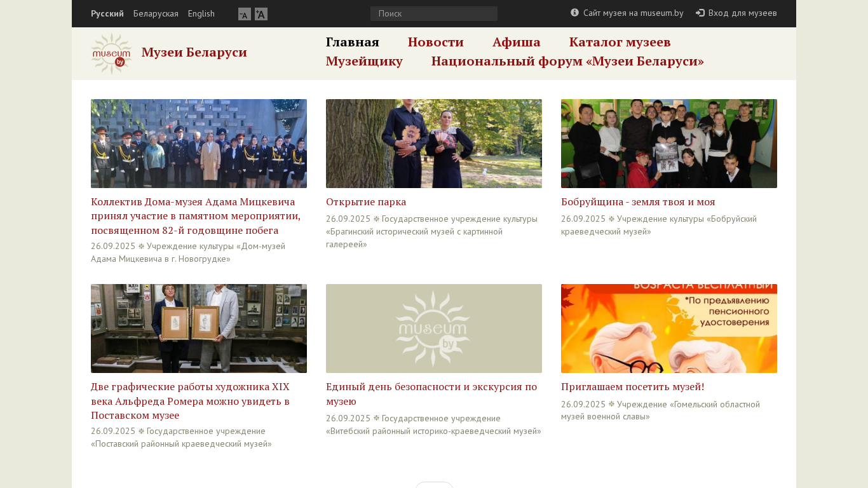Click the increase font size icon

coord(261,14)
